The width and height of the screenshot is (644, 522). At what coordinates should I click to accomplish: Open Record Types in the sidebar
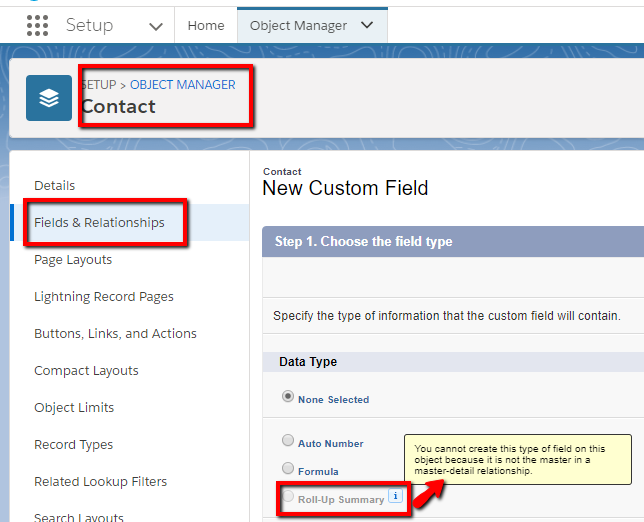pyautogui.click(x=73, y=445)
